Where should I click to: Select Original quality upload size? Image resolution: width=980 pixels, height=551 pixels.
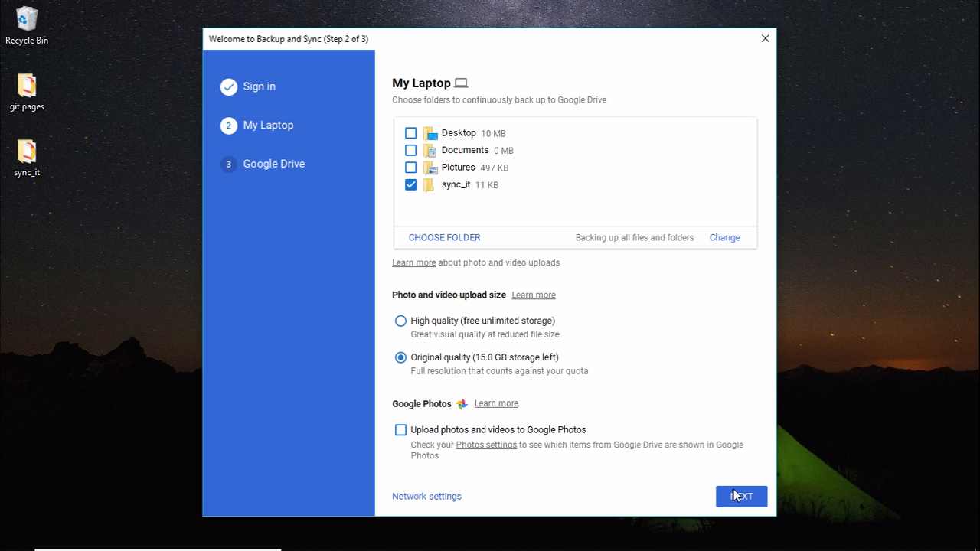click(400, 357)
